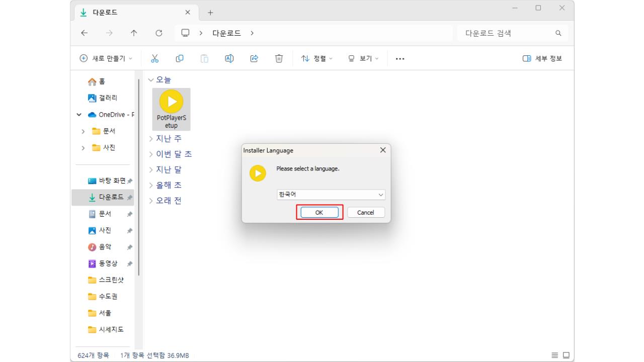Delete PotPlayerSetup with the trash icon

279,58
